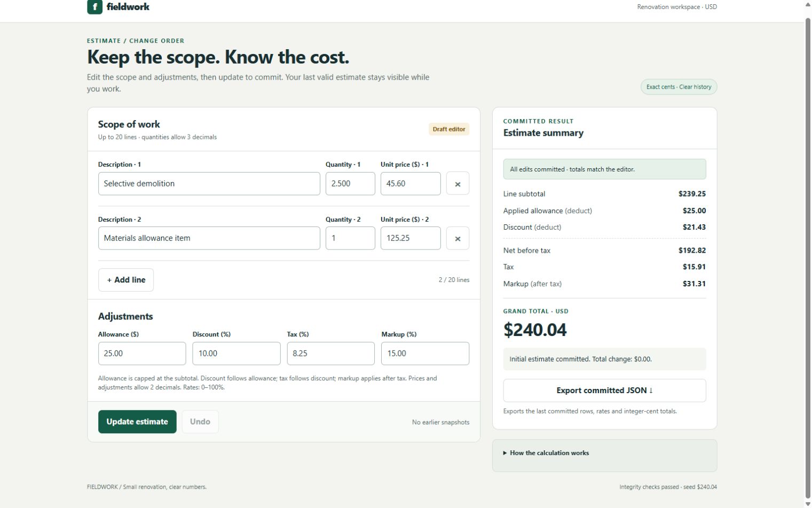Click the Scope of work heading
This screenshot has height=508, width=812.
[x=129, y=124]
